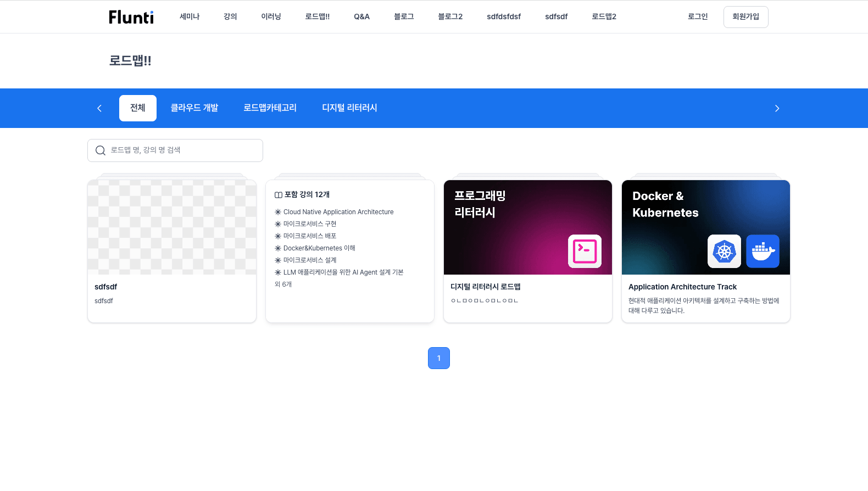This screenshot has height=491, width=868.
Task: Click the 로드맵!! page heading
Action: tap(130, 60)
